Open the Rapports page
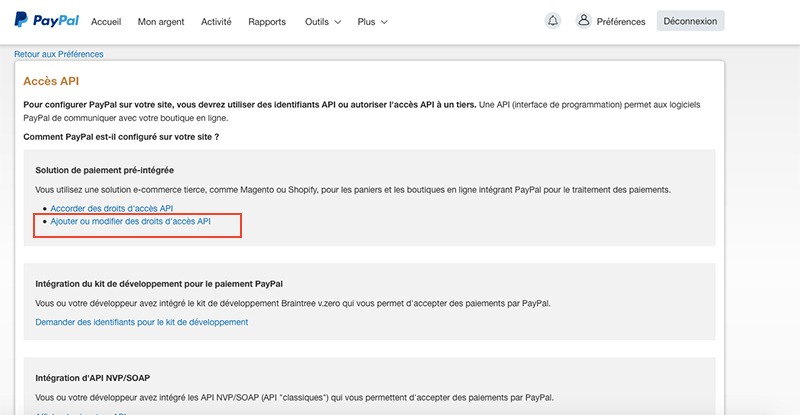This screenshot has height=415, width=800. point(266,22)
